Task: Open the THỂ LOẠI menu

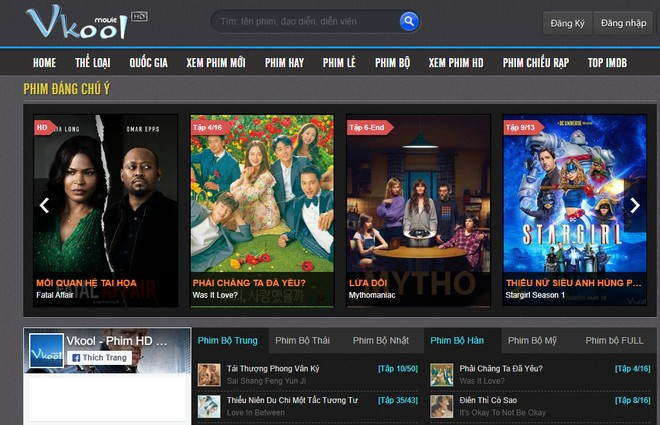Action: (x=93, y=63)
